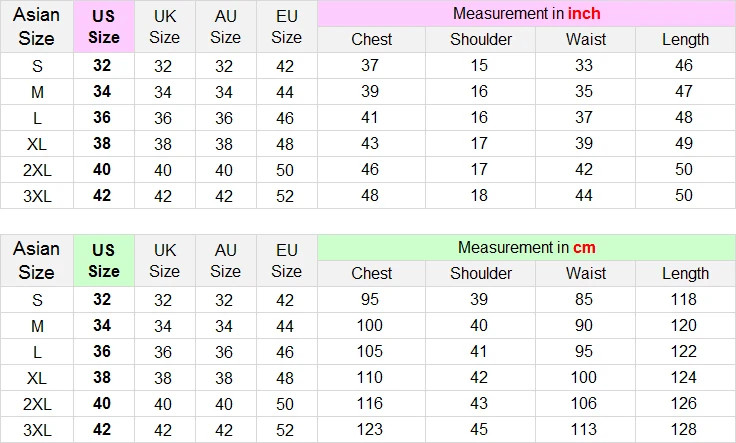Click the "UK Size" header in top table

point(164,27)
